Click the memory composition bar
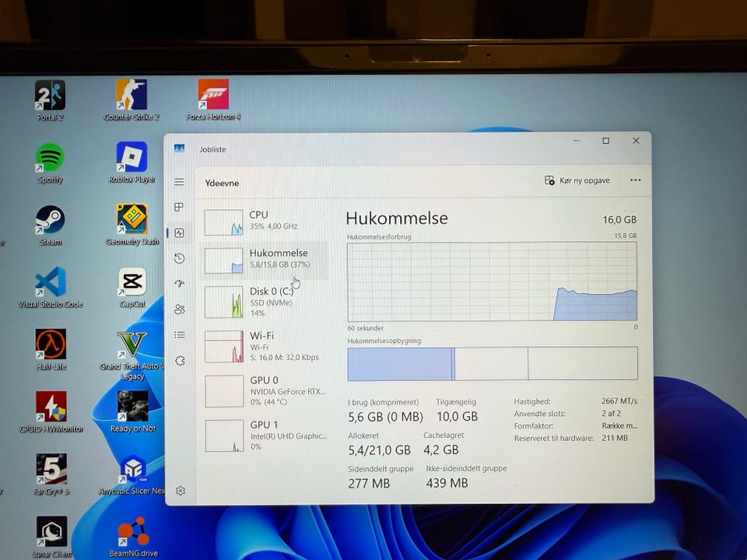Screen dimensions: 747x560 (x=492, y=364)
